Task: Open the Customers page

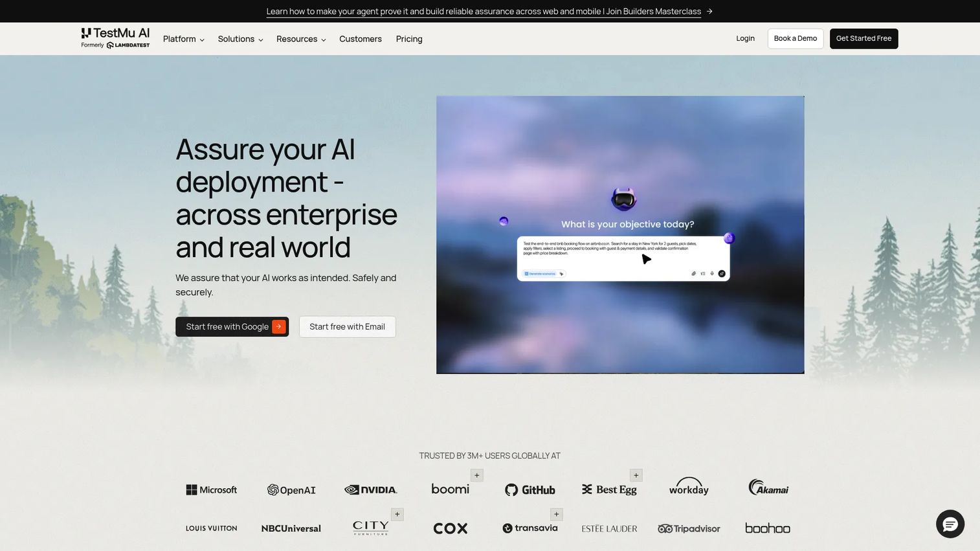Action: coord(361,39)
